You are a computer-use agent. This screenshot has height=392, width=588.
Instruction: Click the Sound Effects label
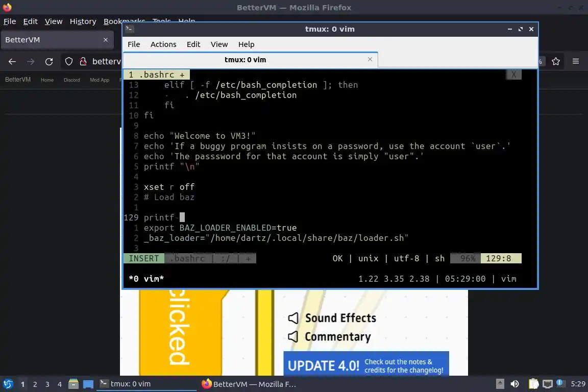coord(340,318)
